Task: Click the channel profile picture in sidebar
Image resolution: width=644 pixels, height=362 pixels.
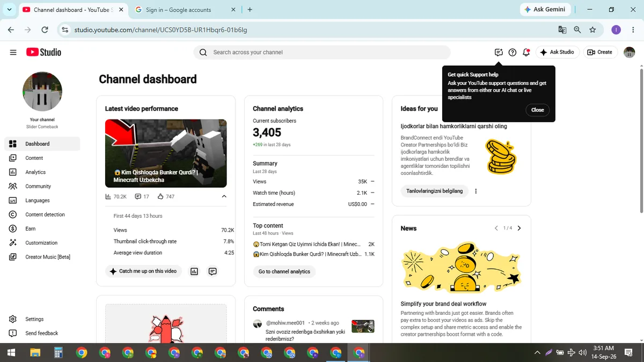Action: (x=42, y=92)
